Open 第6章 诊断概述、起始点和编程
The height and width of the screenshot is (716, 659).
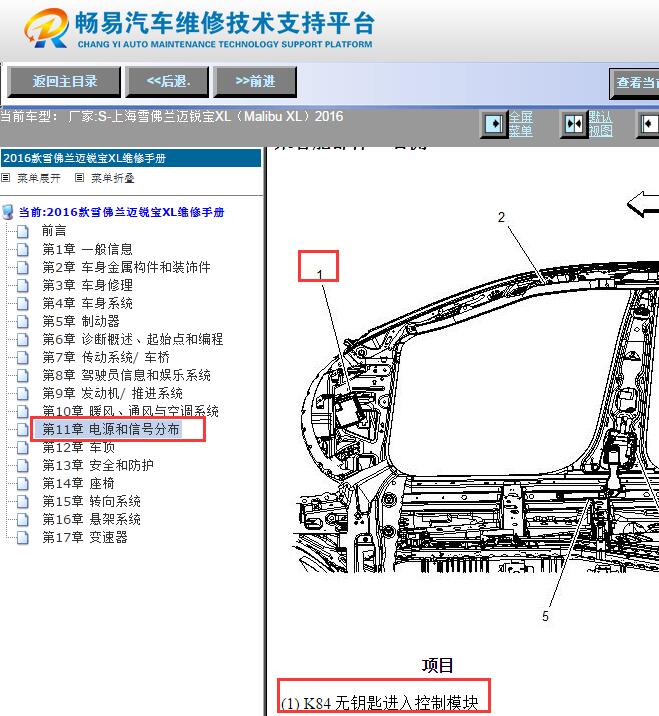[x=133, y=339]
